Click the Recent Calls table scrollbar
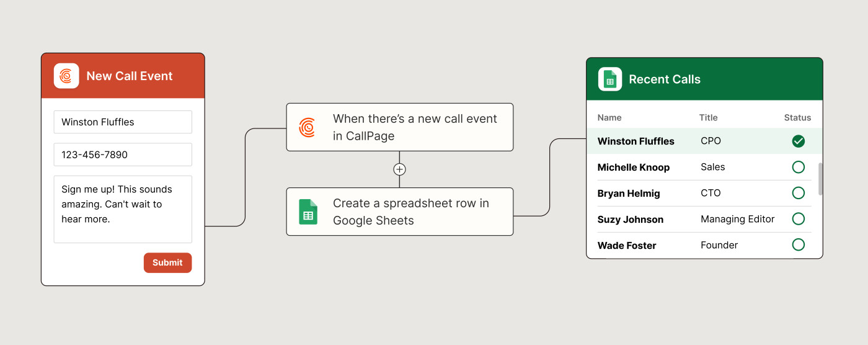Screen dimensions: 868x345 pyautogui.click(x=821, y=179)
